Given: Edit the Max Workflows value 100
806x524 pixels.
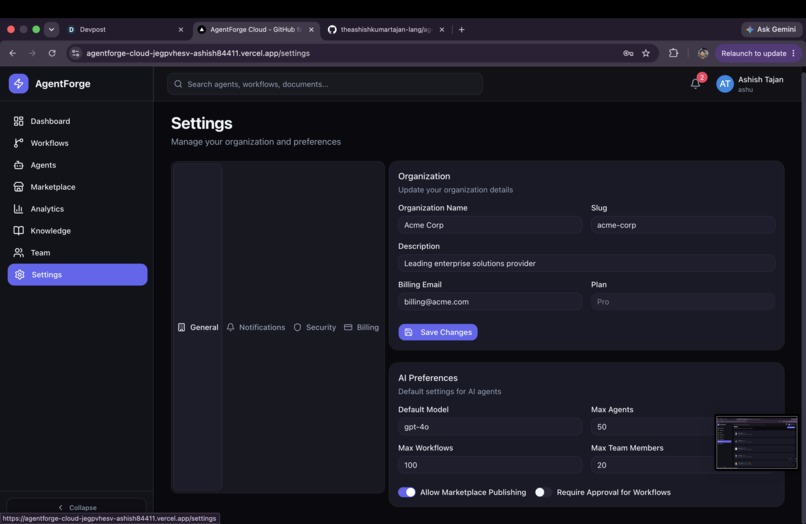Looking at the screenshot, I should [x=490, y=465].
